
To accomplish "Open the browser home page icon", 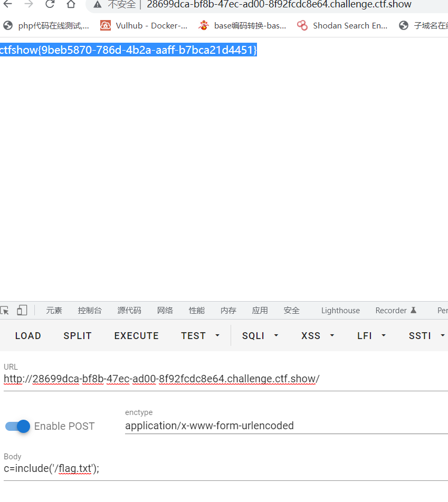I will [x=71, y=4].
